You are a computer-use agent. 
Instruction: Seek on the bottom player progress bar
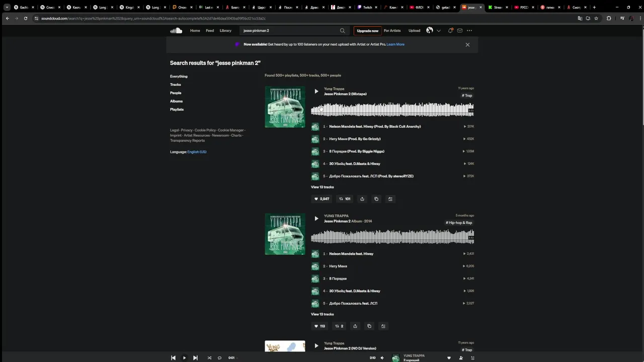pyautogui.click(x=303, y=358)
